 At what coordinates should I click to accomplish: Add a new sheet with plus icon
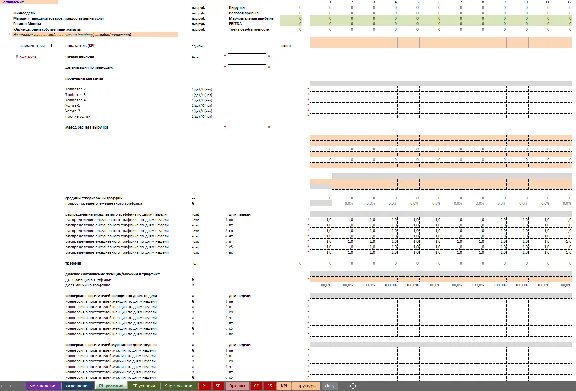point(353,386)
